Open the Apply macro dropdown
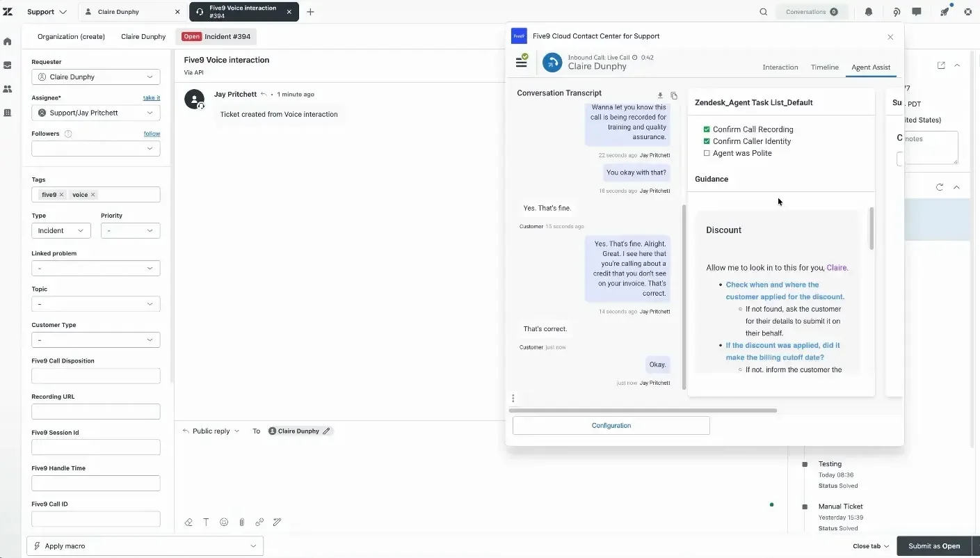The image size is (980, 558). coord(145,546)
